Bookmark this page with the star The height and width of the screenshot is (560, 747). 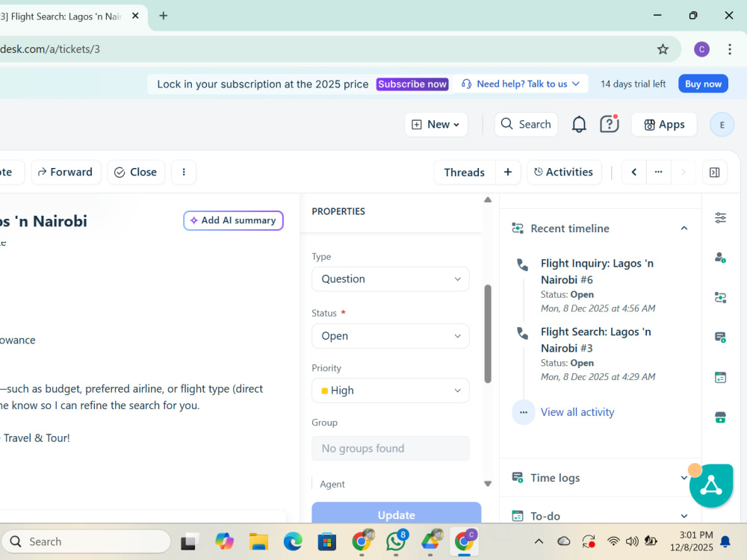click(x=663, y=49)
